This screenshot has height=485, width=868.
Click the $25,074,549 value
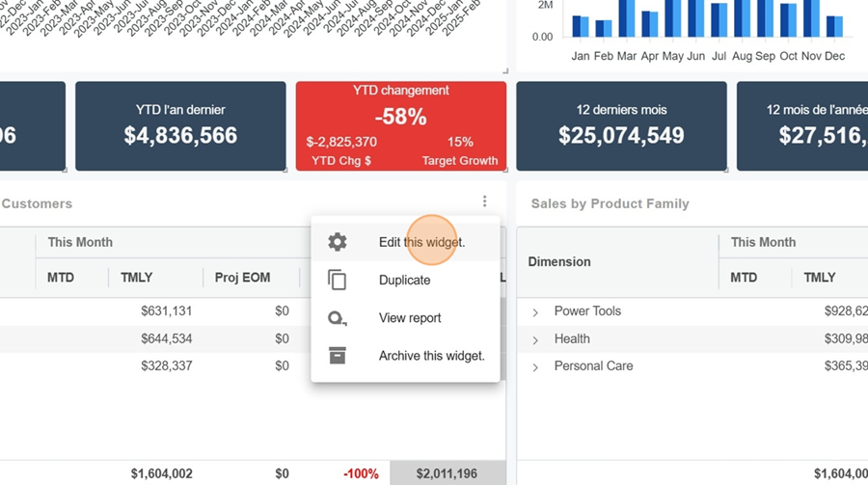(x=621, y=136)
